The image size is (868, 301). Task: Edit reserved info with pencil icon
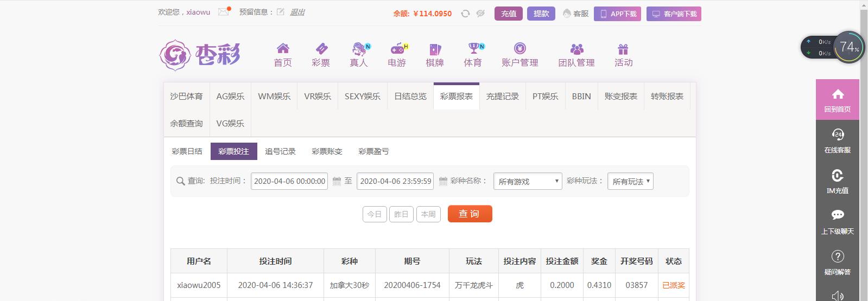pyautogui.click(x=280, y=12)
